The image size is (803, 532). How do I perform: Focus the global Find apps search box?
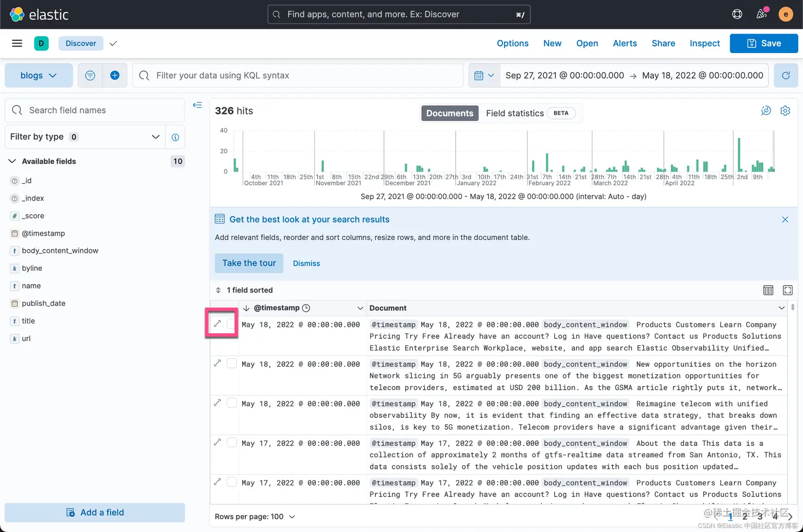tap(399, 14)
